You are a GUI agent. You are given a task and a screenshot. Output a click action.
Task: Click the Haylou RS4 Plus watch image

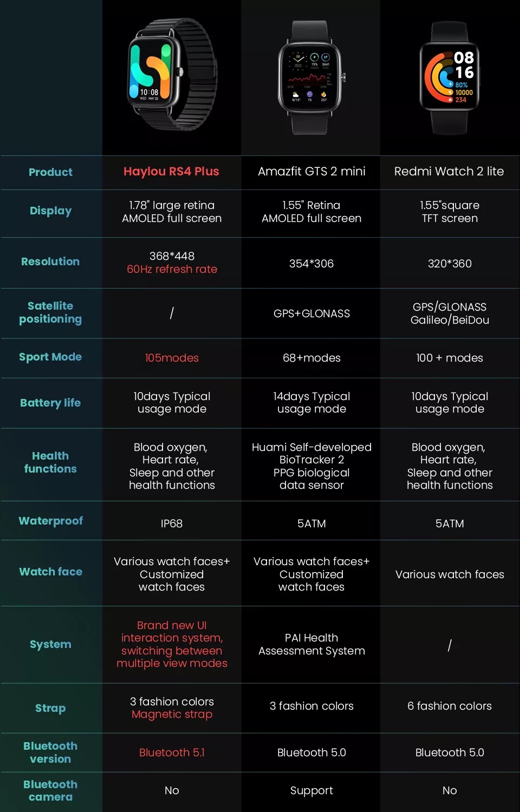coord(171,73)
